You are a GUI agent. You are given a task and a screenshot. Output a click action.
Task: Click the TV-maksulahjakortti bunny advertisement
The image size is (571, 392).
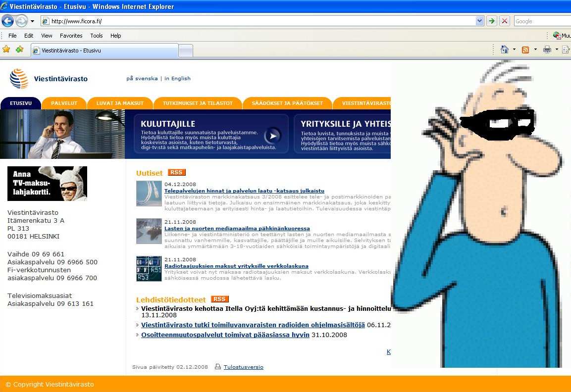pos(48,184)
